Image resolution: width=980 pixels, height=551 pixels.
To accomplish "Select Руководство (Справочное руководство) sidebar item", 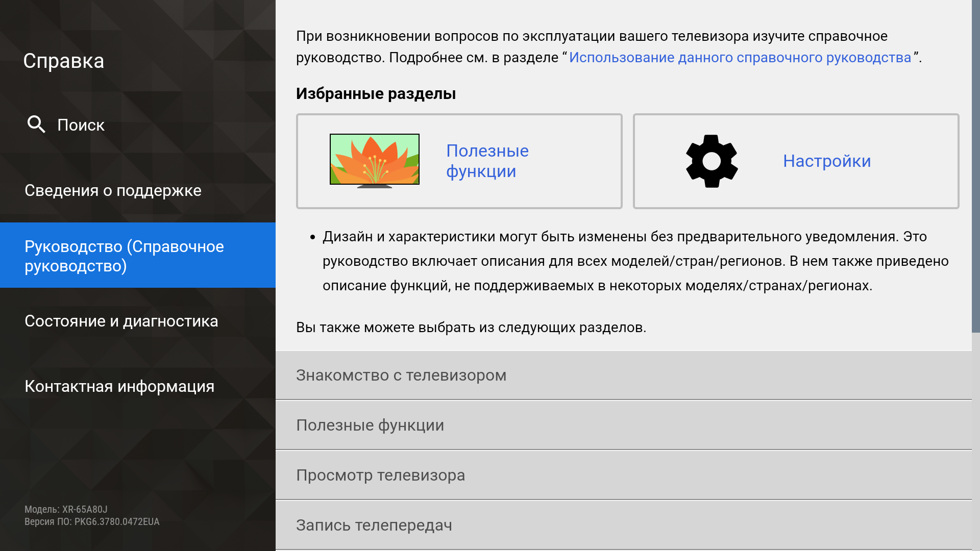I will coord(124,256).
